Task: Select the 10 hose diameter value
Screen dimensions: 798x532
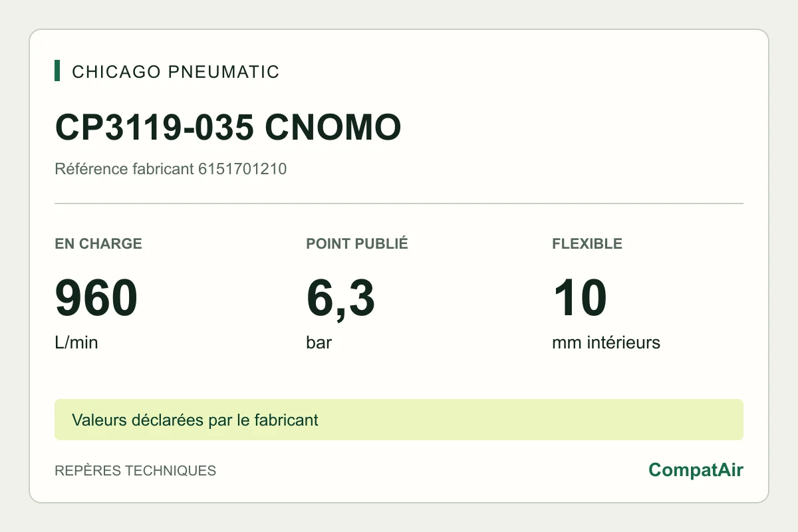Action: [579, 299]
